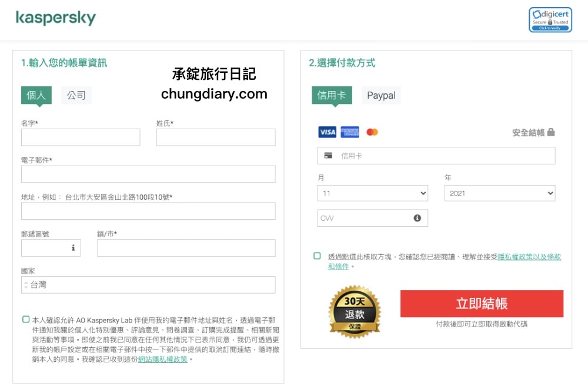
Task: Select the Mastercard icon
Action: click(x=372, y=132)
